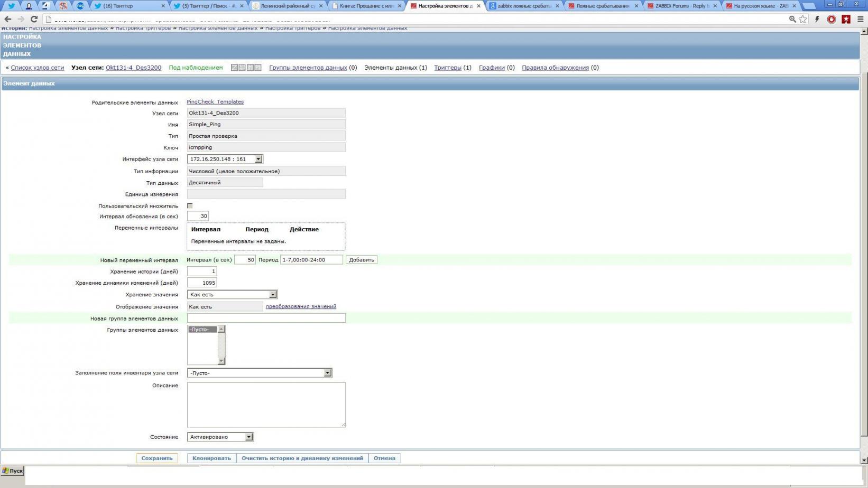Open the Графики link
Screen dimensions: 868x488
click(x=492, y=68)
